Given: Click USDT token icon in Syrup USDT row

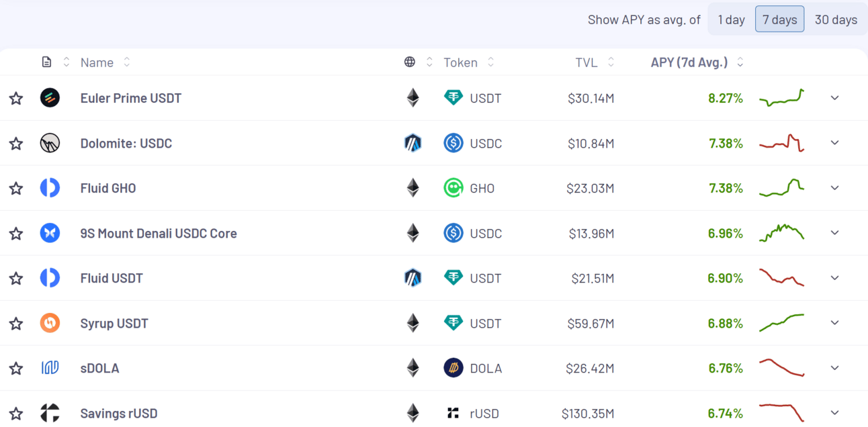Looking at the screenshot, I should pyautogui.click(x=453, y=323).
